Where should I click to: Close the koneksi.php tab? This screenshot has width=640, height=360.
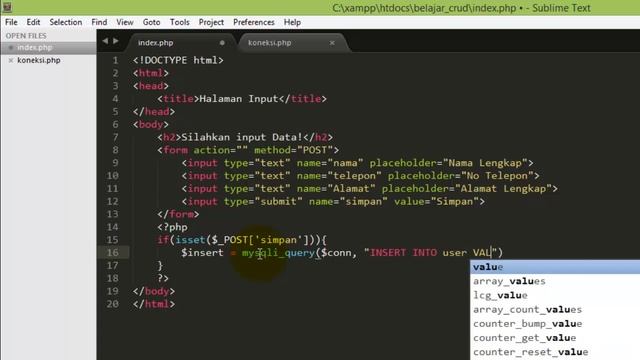pos(332,42)
